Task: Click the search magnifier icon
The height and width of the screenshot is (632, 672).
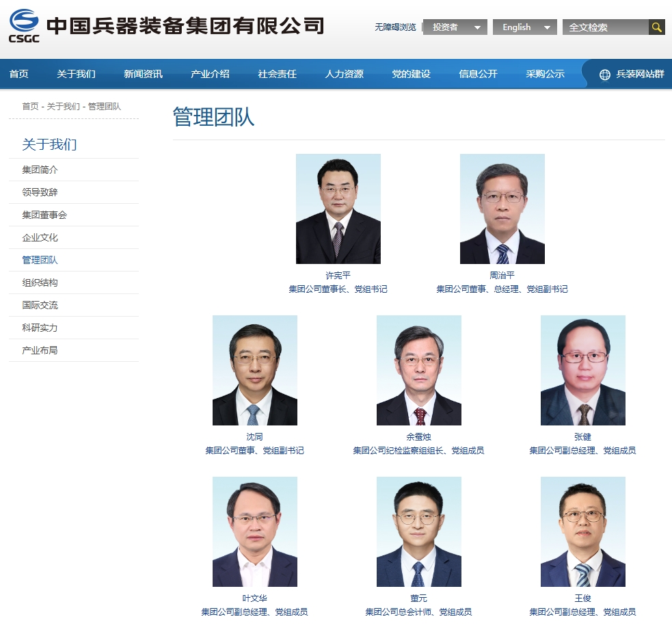Action: coord(656,27)
